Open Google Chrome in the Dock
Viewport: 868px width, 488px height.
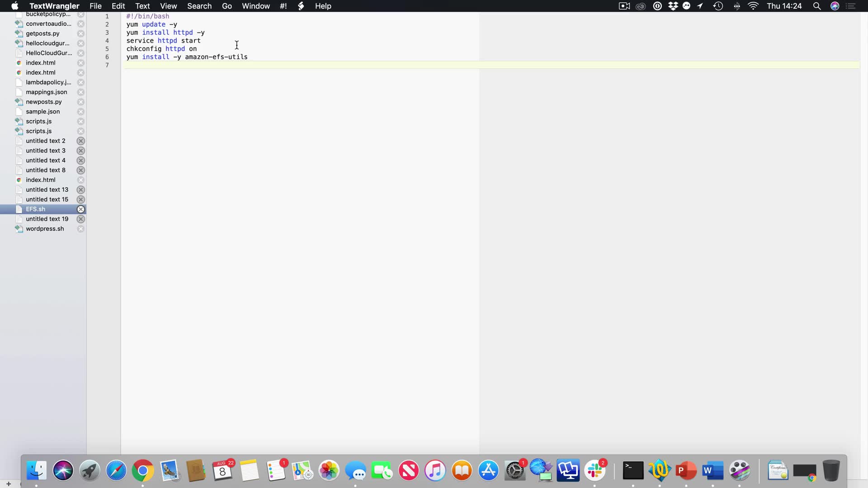[143, 470]
